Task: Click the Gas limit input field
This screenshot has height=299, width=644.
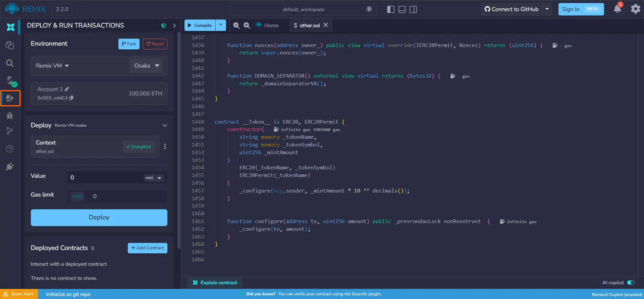Action: pos(127,196)
